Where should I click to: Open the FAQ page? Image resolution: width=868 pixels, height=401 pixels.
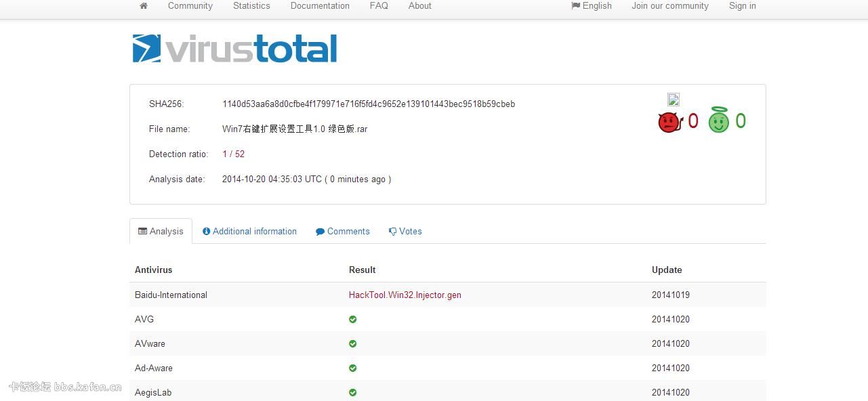(379, 6)
